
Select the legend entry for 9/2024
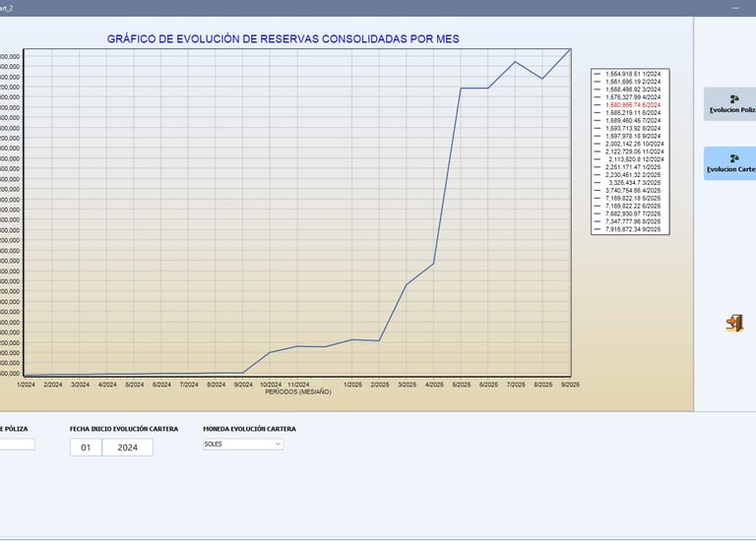(628, 136)
